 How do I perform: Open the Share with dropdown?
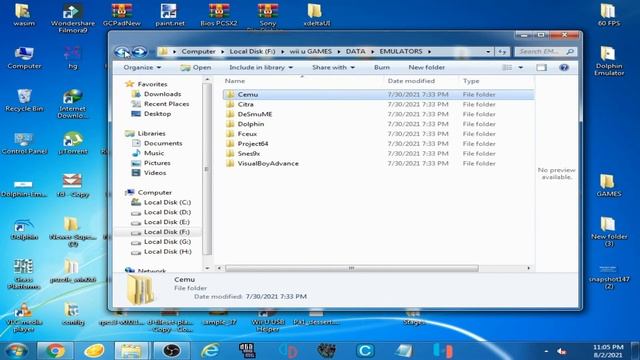[333, 67]
